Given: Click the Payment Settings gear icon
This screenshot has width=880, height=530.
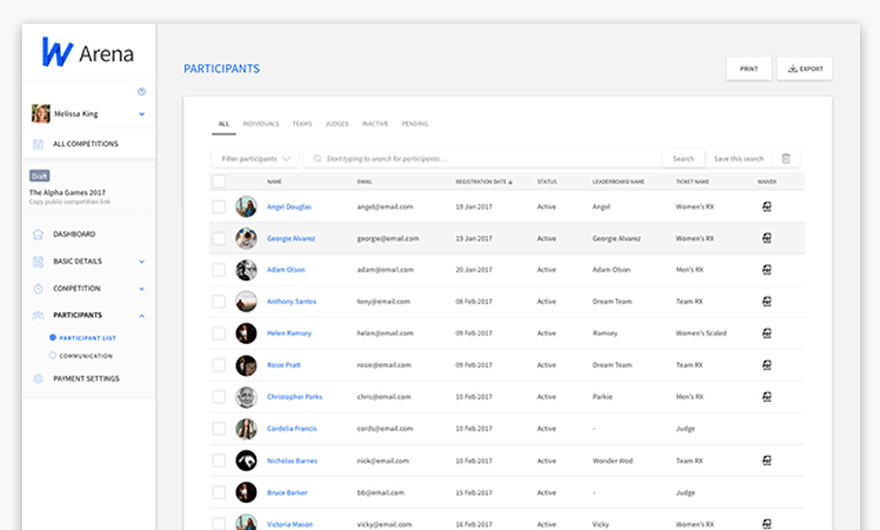Looking at the screenshot, I should coord(38,378).
